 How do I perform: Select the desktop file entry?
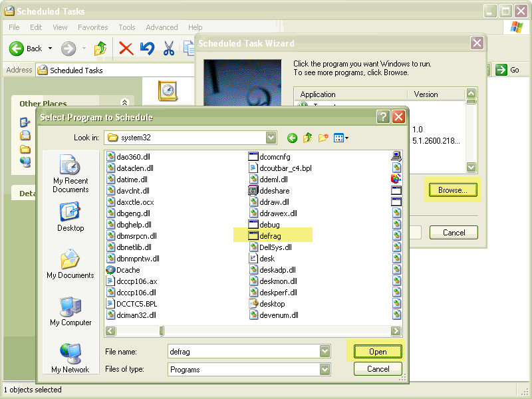tap(267, 304)
